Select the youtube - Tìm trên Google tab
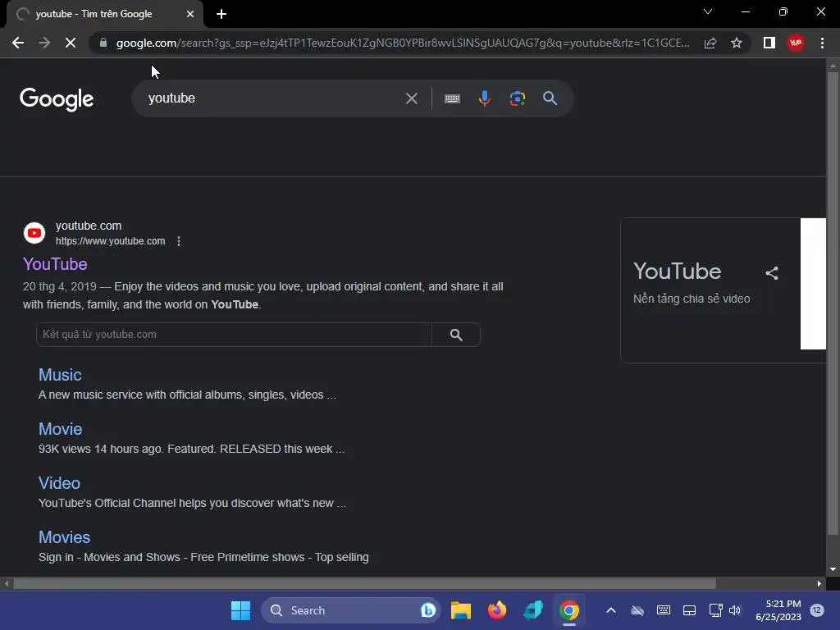The height and width of the screenshot is (630, 840). [x=105, y=14]
